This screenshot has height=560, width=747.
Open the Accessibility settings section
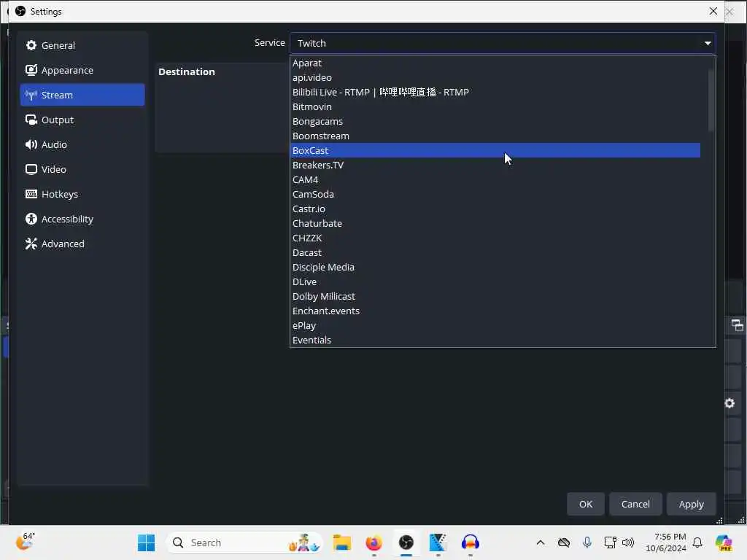[x=82, y=219]
